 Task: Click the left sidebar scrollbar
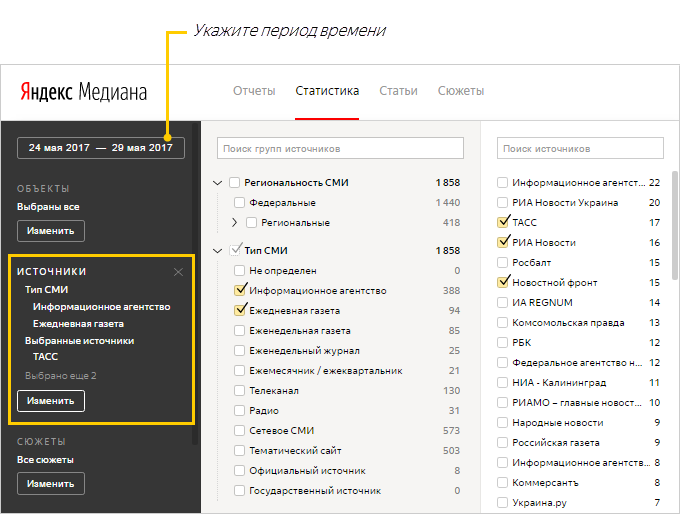(x=195, y=284)
